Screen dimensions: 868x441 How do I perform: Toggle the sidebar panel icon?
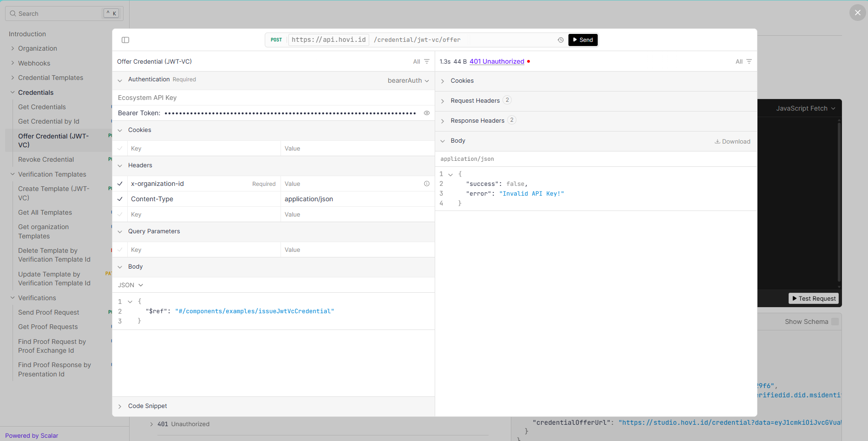pyautogui.click(x=125, y=40)
